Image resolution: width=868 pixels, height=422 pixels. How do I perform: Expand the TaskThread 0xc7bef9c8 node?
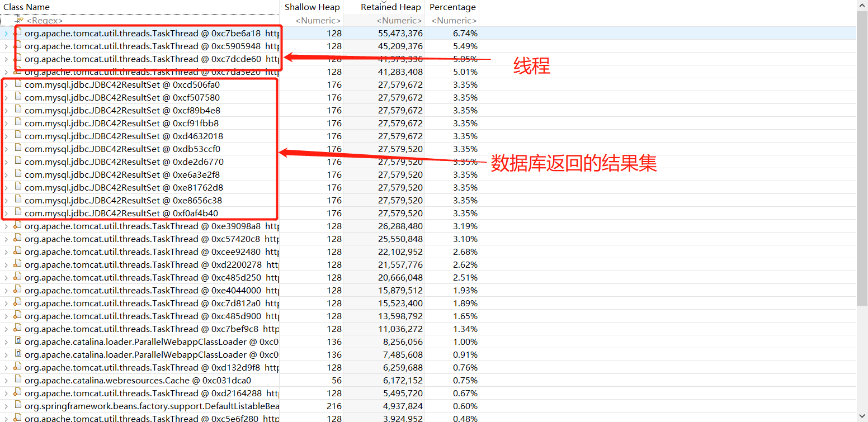[x=6, y=329]
